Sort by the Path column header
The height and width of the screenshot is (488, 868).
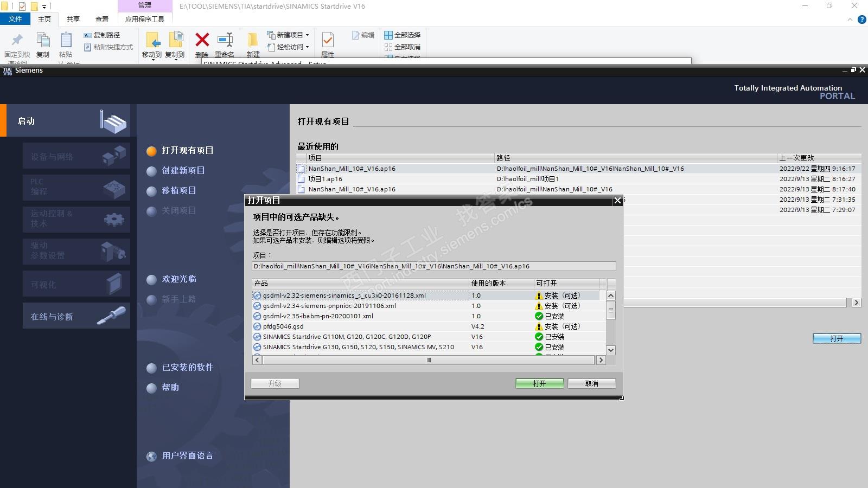pos(636,158)
